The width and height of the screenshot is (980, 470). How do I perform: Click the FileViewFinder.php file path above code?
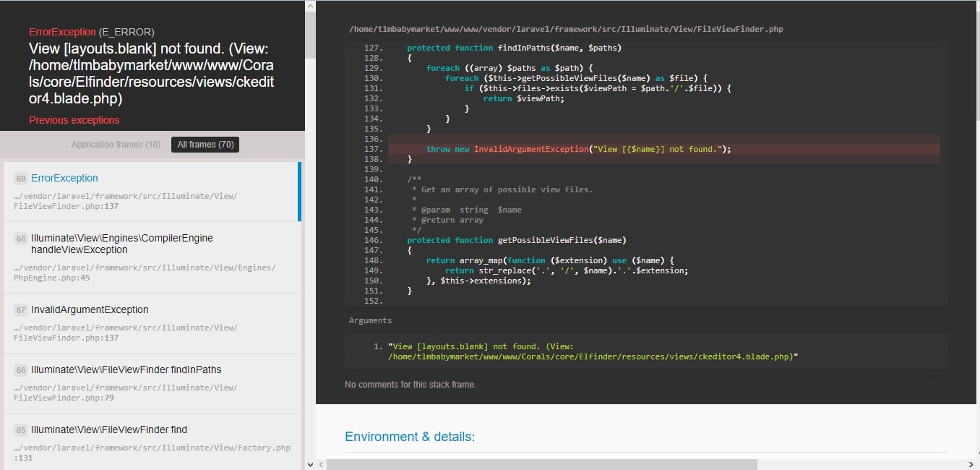(x=566, y=29)
